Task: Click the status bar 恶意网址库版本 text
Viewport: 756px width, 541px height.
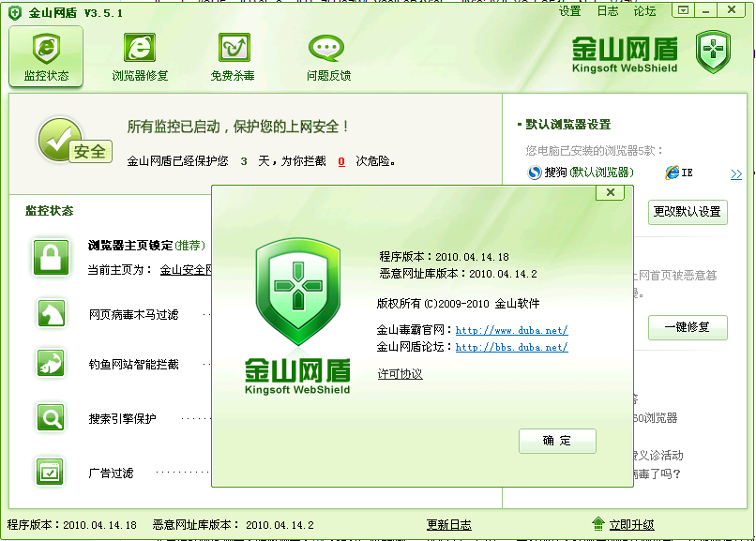Action: tap(234, 525)
